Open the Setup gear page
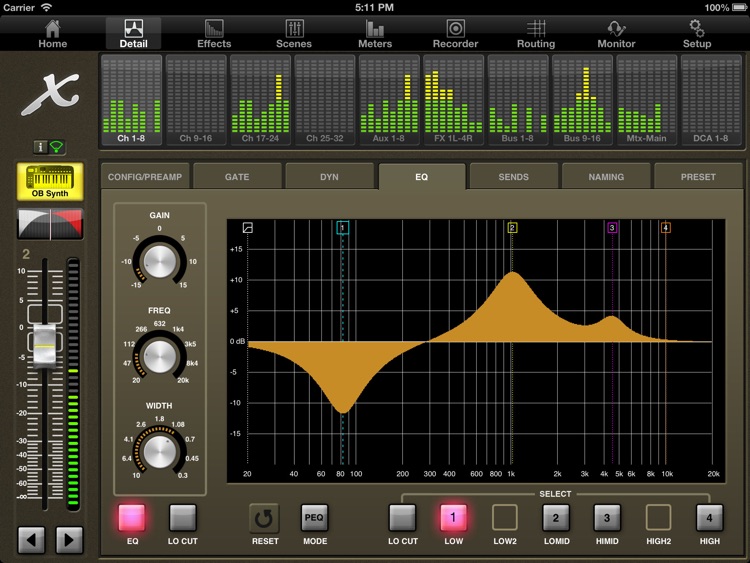Screen dimensions: 750x563 click(697, 33)
